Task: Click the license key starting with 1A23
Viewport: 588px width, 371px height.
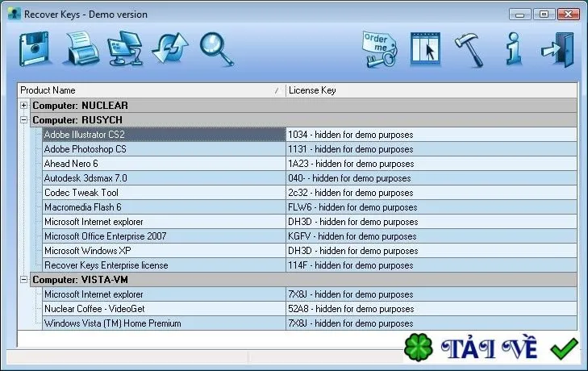Action: [x=432, y=164]
